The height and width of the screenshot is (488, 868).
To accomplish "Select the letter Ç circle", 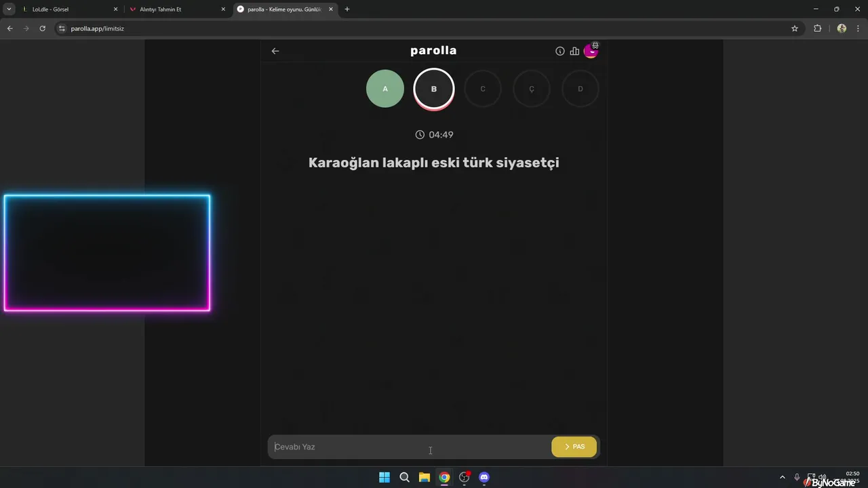I will (x=532, y=89).
